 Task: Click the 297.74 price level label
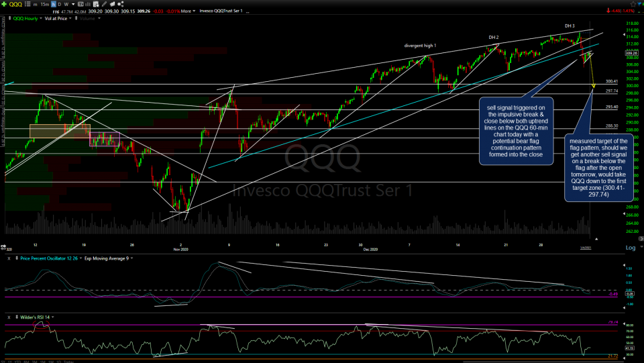(612, 91)
